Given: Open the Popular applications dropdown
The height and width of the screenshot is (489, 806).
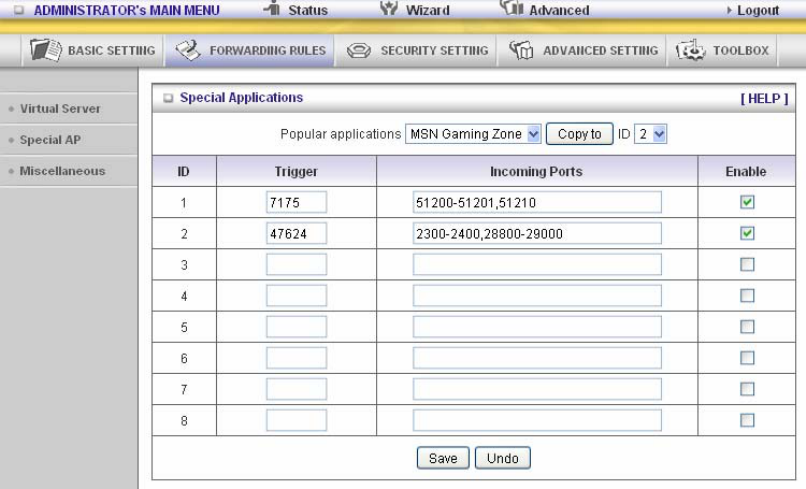Looking at the screenshot, I should pos(473,134).
